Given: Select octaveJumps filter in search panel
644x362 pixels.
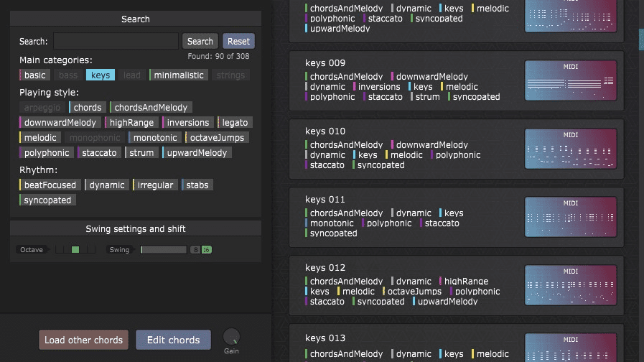Looking at the screenshot, I should pos(217,138).
